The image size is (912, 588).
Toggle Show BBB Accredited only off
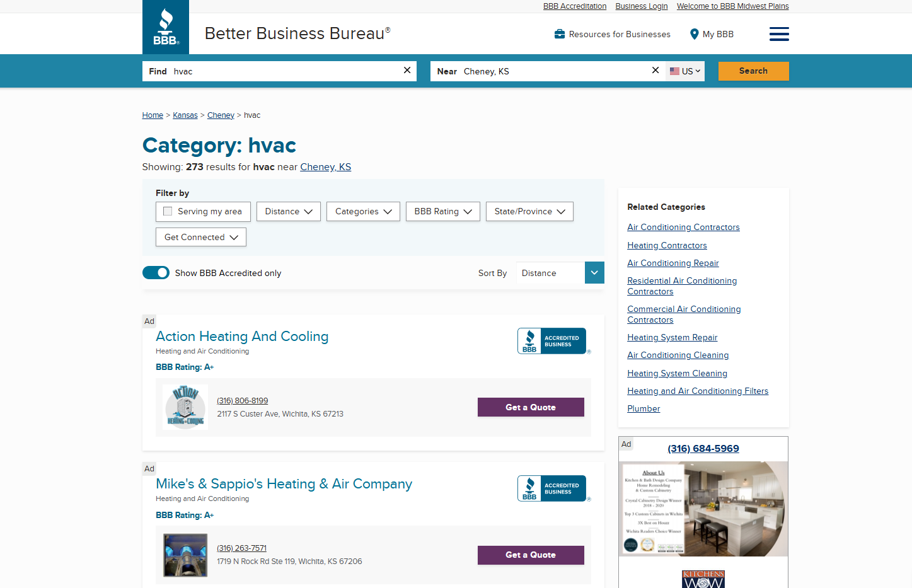pyautogui.click(x=156, y=272)
